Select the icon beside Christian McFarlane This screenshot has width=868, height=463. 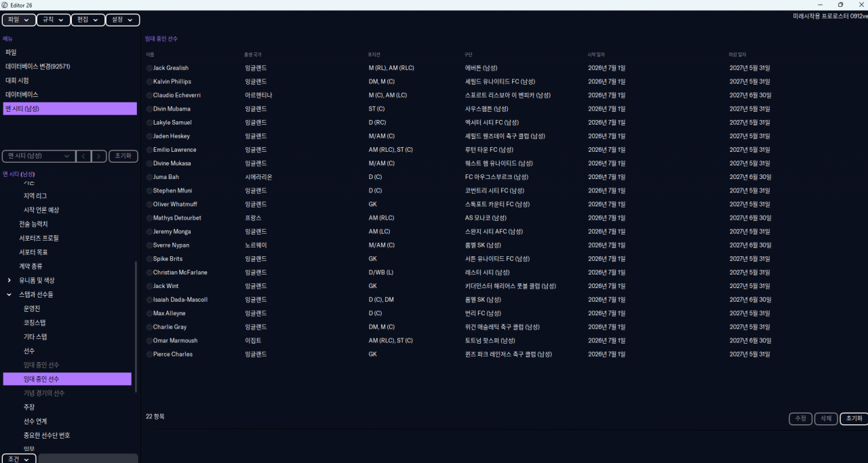(149, 273)
